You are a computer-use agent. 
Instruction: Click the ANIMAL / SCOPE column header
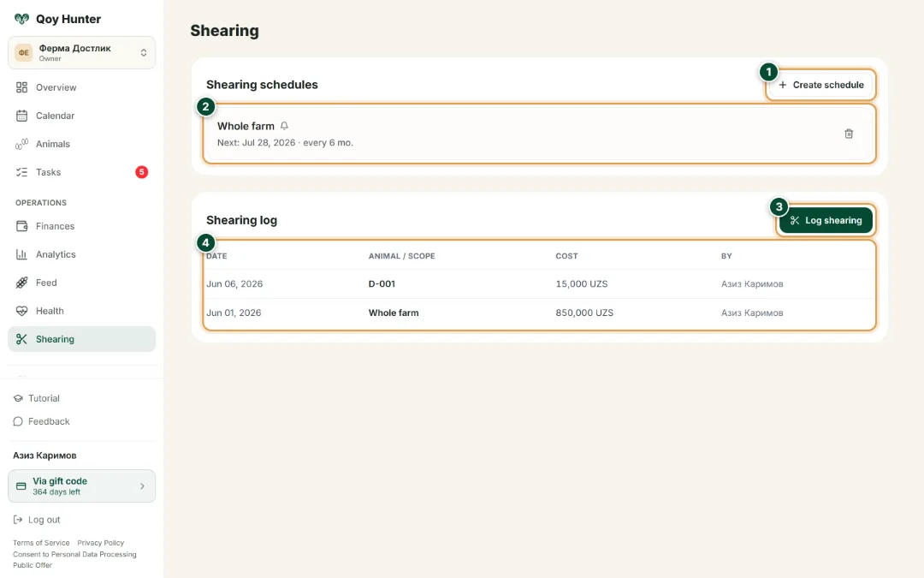click(x=402, y=256)
